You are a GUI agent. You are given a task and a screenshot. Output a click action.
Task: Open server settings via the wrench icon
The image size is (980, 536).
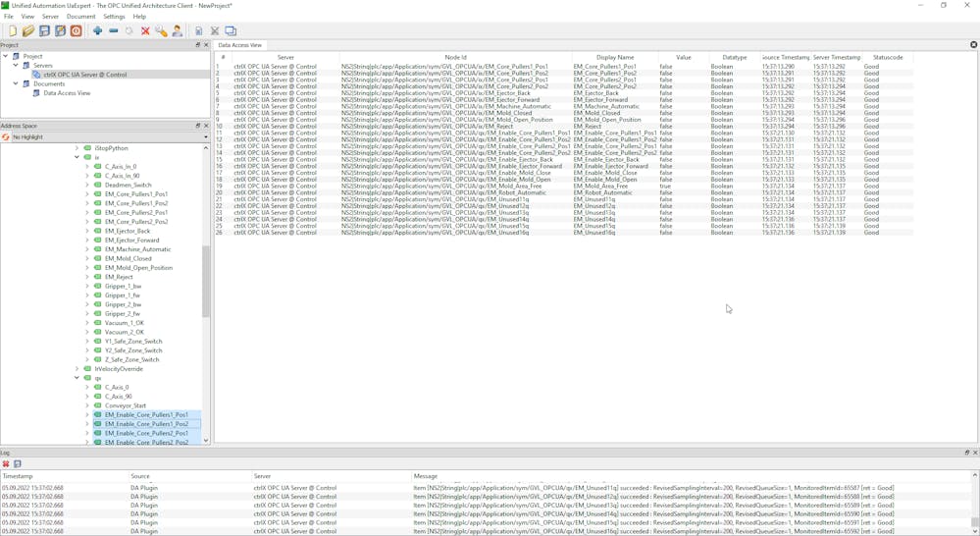tap(161, 31)
